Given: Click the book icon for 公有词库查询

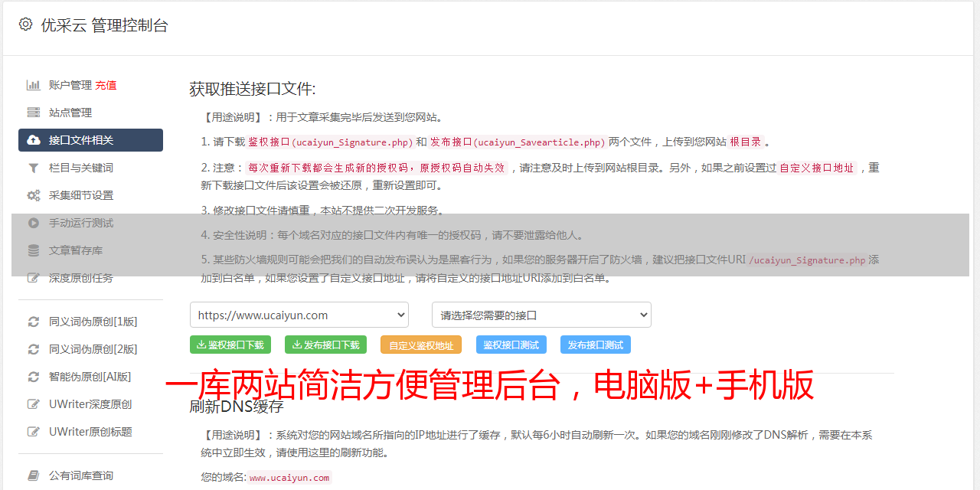Looking at the screenshot, I should pyautogui.click(x=34, y=475).
